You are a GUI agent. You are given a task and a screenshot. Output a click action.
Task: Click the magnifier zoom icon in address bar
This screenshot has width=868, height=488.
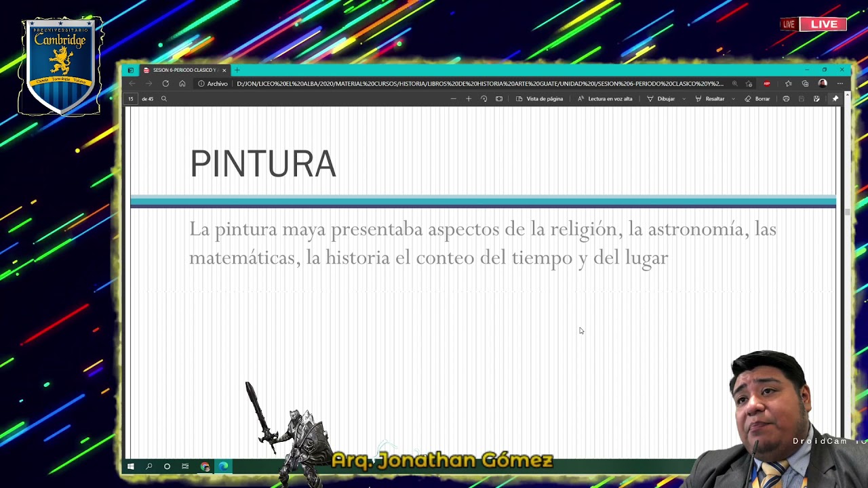tap(734, 83)
